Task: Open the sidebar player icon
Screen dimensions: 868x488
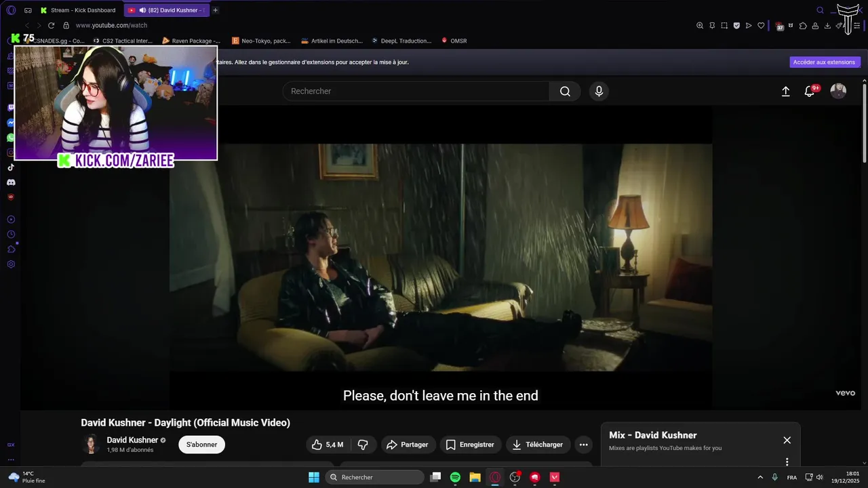Action: point(11,220)
